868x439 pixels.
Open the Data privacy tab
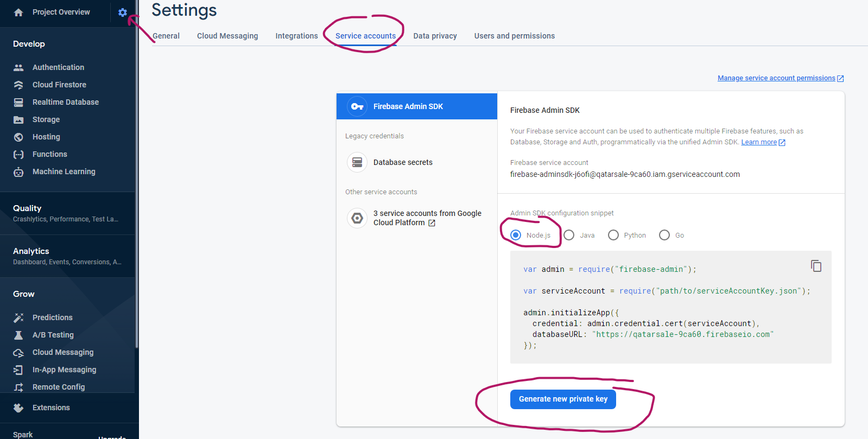pos(435,36)
